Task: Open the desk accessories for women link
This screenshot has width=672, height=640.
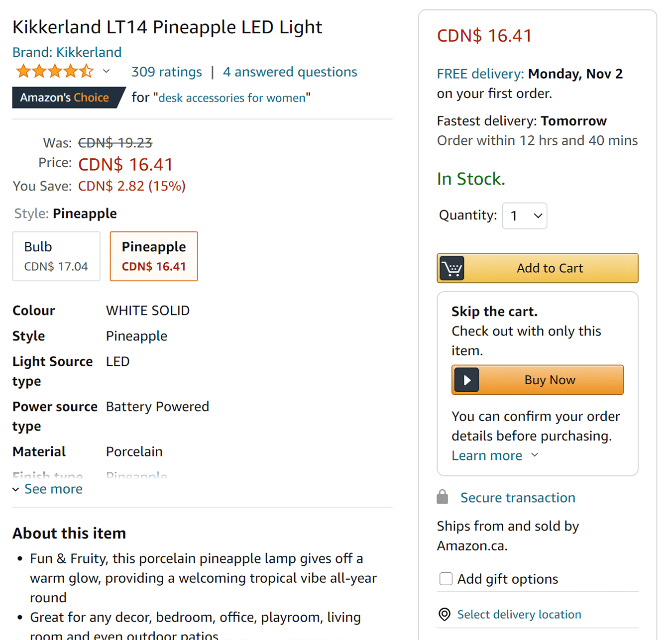Action: coord(232,98)
